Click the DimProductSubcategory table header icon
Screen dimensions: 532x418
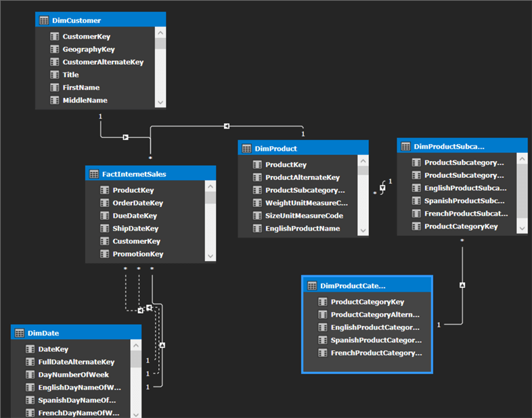(406, 147)
